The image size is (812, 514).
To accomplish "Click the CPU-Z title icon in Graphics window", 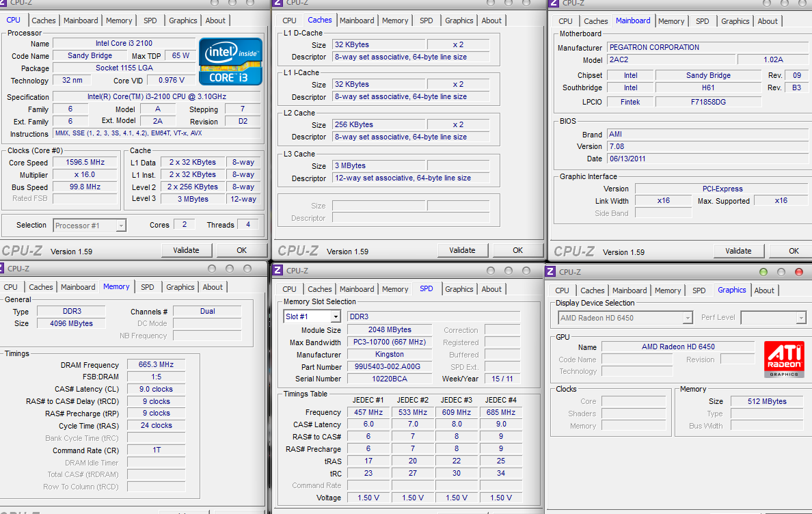I will (x=551, y=272).
